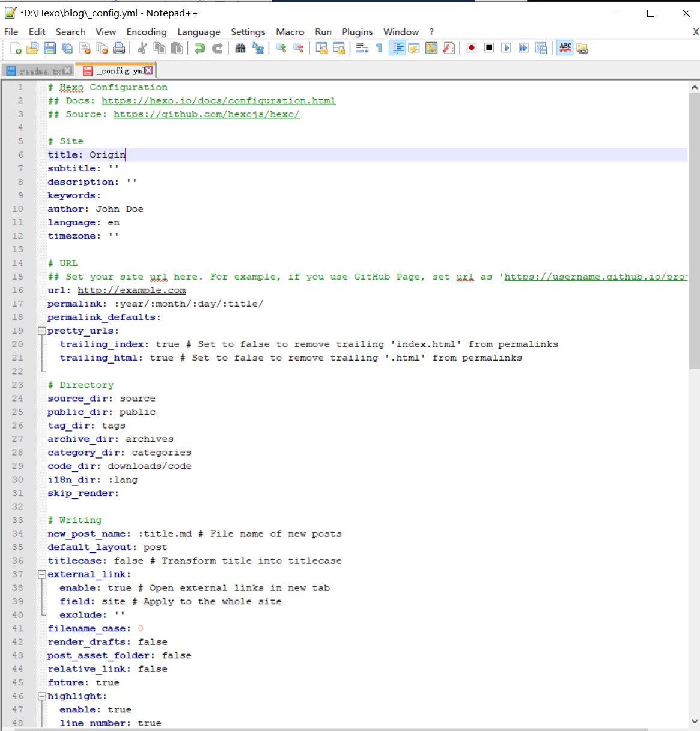Click the Print toolbar icon

pyautogui.click(x=119, y=49)
